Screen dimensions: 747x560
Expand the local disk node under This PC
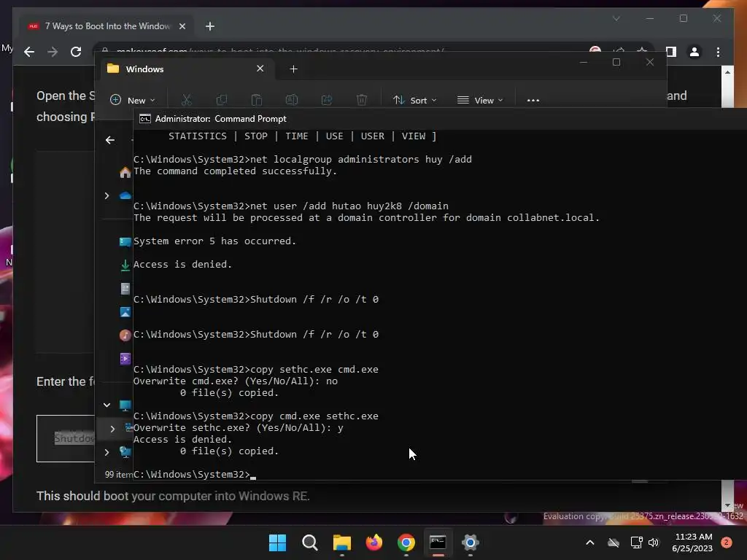click(112, 429)
